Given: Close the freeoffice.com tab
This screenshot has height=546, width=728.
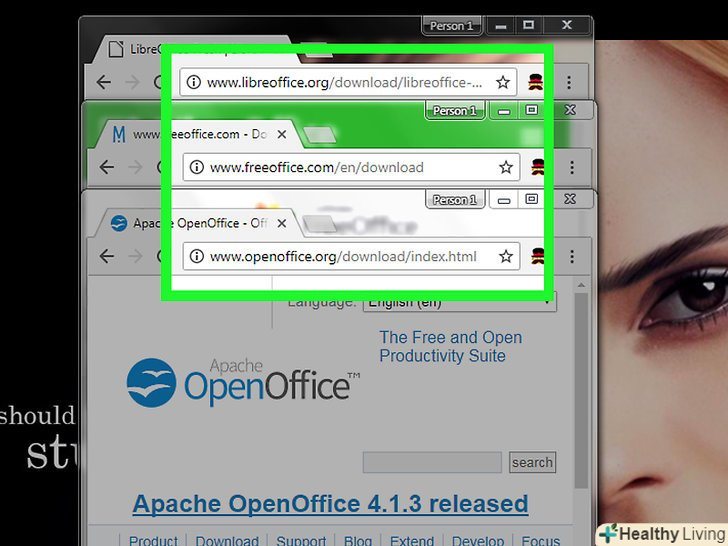Looking at the screenshot, I should [282, 134].
